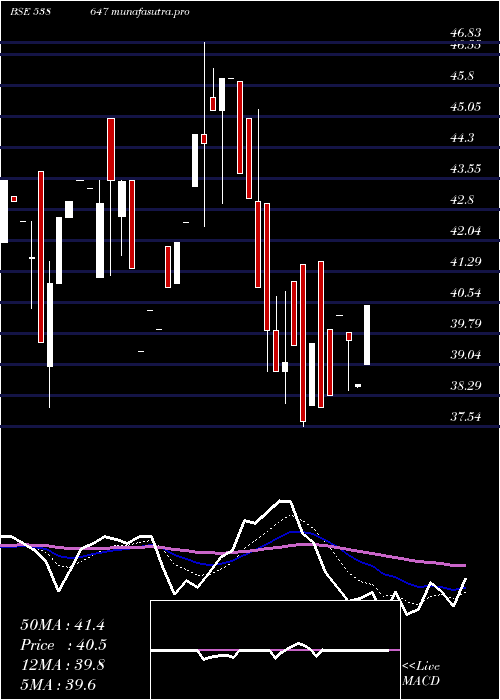The image size is (500, 700).
Task: Click the 45.05 price axis label
Action: pyautogui.click(x=466, y=107)
